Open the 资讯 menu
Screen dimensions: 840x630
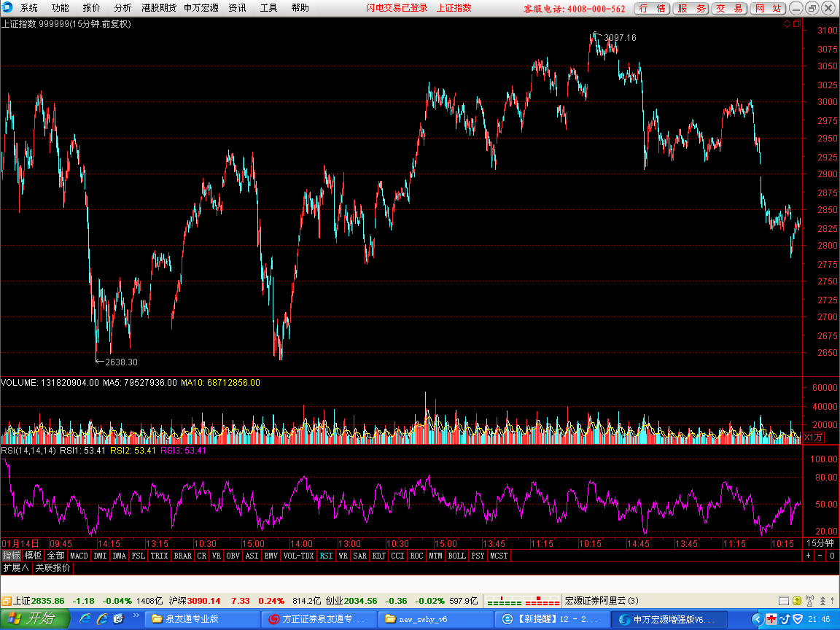pyautogui.click(x=237, y=8)
